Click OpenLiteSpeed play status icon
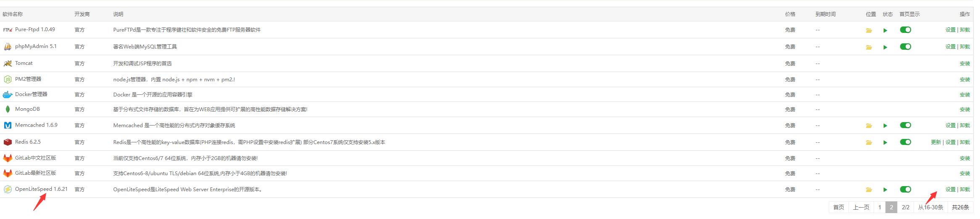The image size is (980, 219). tap(885, 190)
